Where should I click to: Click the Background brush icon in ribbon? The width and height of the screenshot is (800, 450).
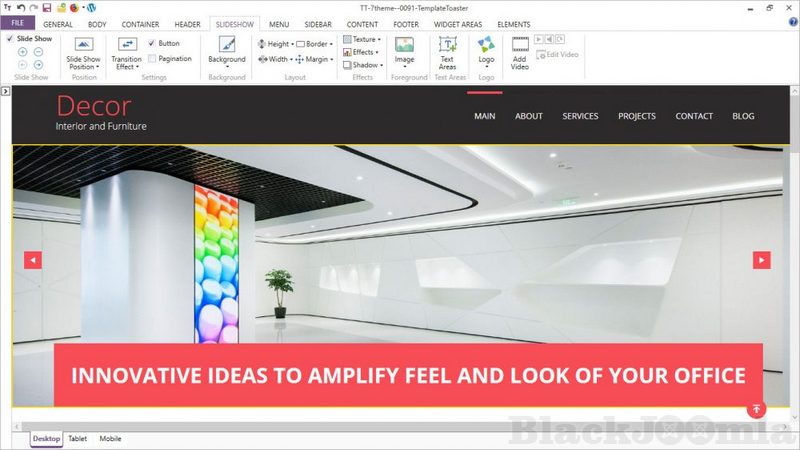point(227,46)
